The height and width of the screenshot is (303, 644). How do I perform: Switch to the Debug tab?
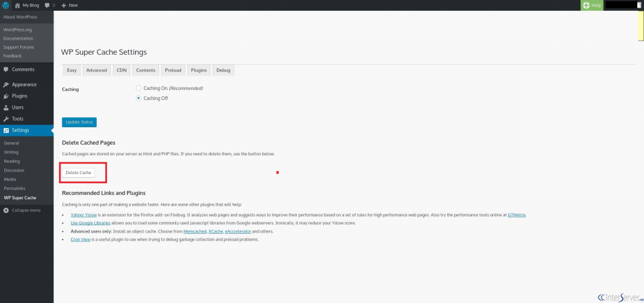223,70
